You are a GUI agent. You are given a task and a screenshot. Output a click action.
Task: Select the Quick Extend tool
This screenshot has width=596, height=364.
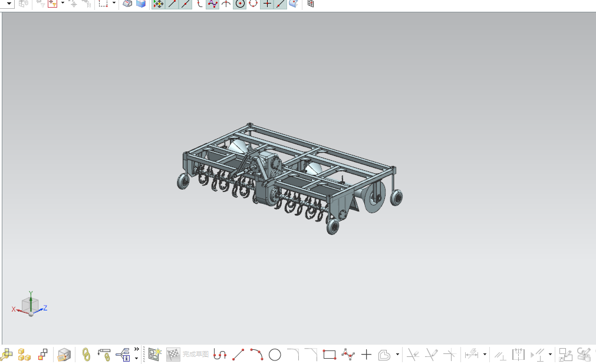click(432, 355)
